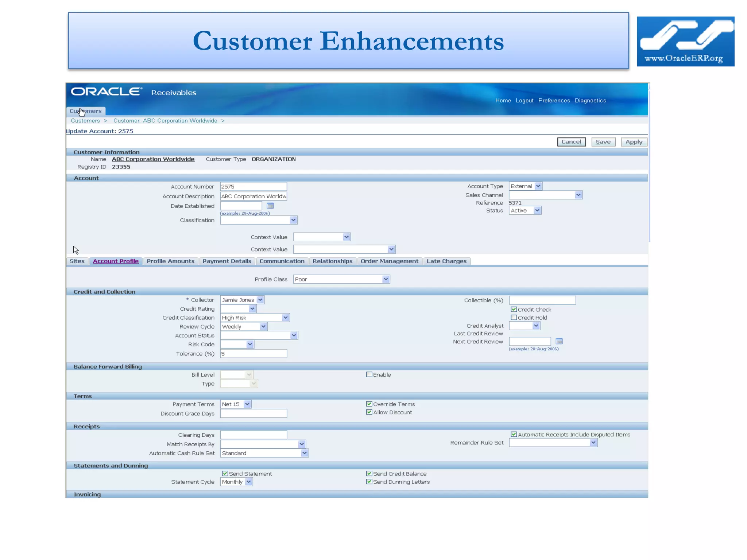
Task: Open the Match Receipts By dropdown
Action: coord(263,444)
